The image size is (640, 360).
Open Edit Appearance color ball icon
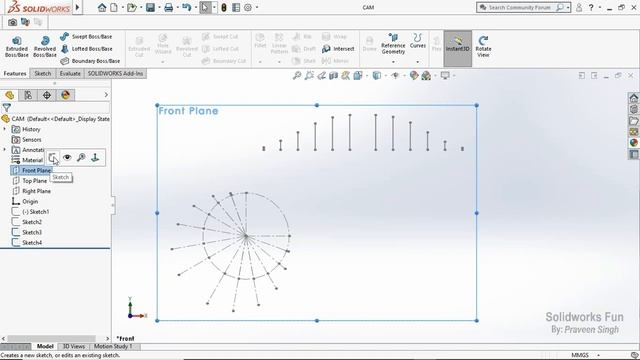[414, 76]
